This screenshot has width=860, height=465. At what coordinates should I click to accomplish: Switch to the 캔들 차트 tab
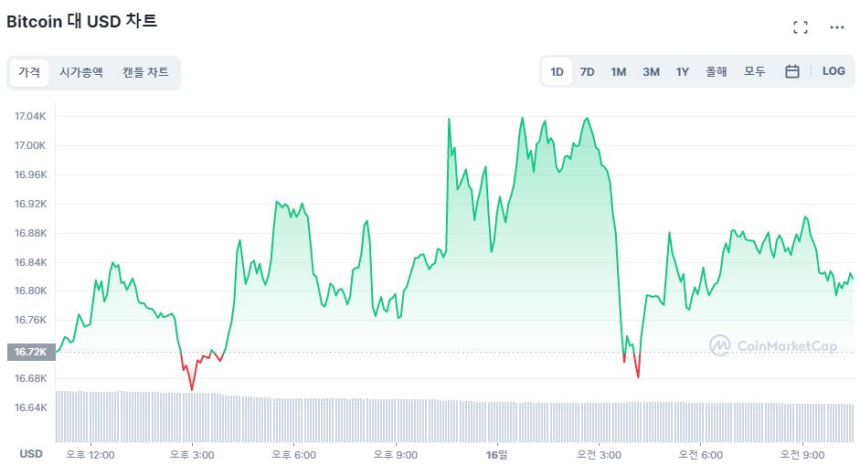tap(145, 72)
